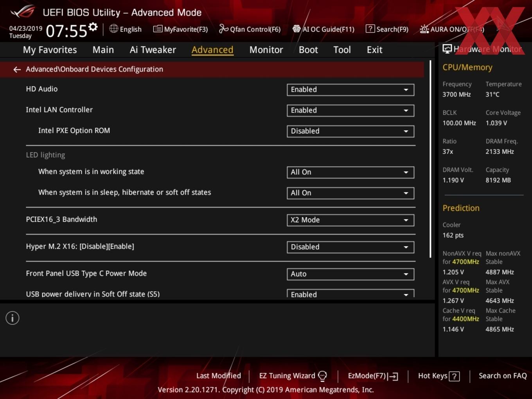Screen dimensions: 532x399
Task: Click the 1.039 V Core Voltage value
Action: click(496, 123)
